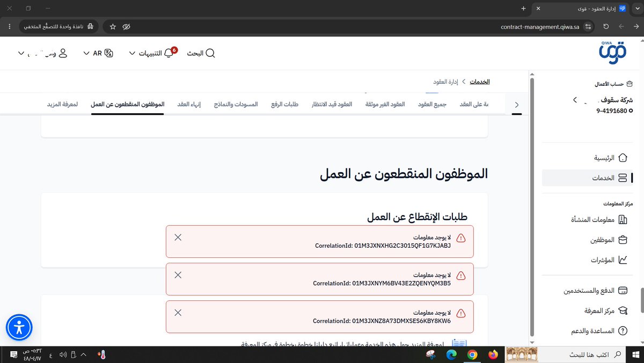Switch to the لمعرفة المزيد tab
644x363 pixels.
coord(62,104)
